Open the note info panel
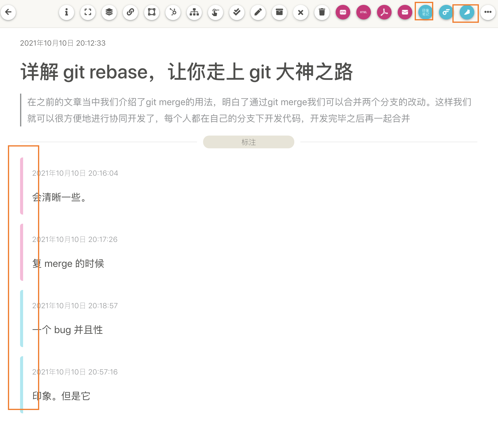This screenshot has width=498, height=448. [66, 12]
